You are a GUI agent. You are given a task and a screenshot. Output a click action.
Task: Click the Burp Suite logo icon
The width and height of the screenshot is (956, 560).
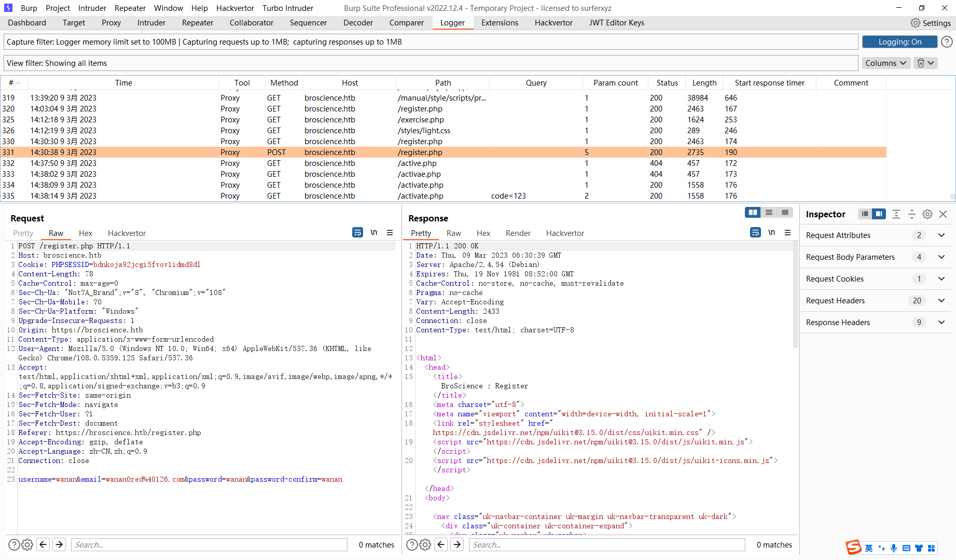pyautogui.click(x=8, y=8)
